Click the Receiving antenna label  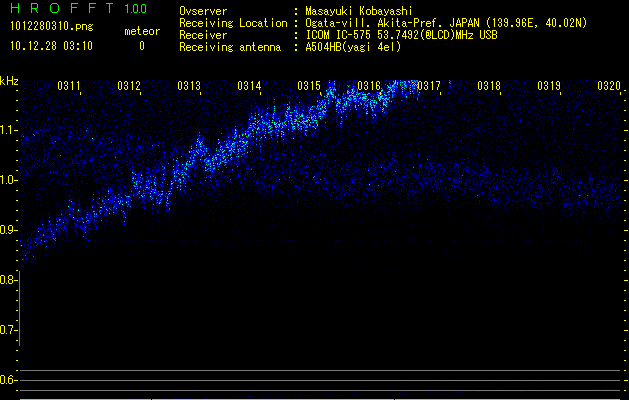click(230, 47)
